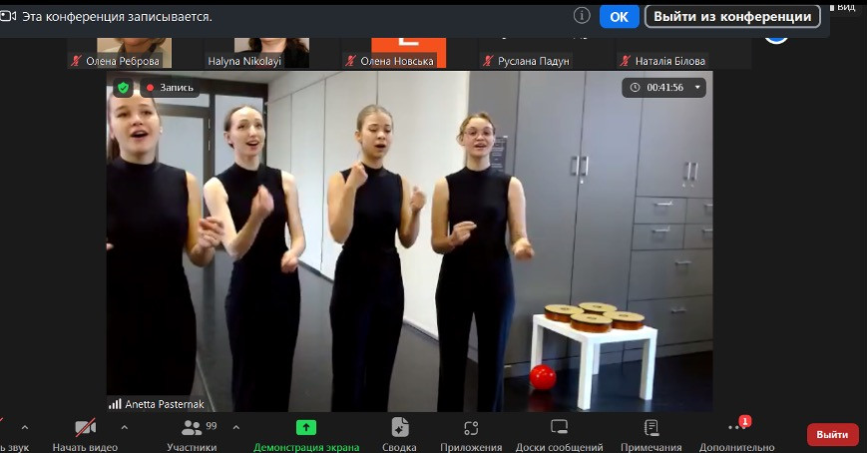Click muted microphone icon beside Олена Новська

point(350,61)
